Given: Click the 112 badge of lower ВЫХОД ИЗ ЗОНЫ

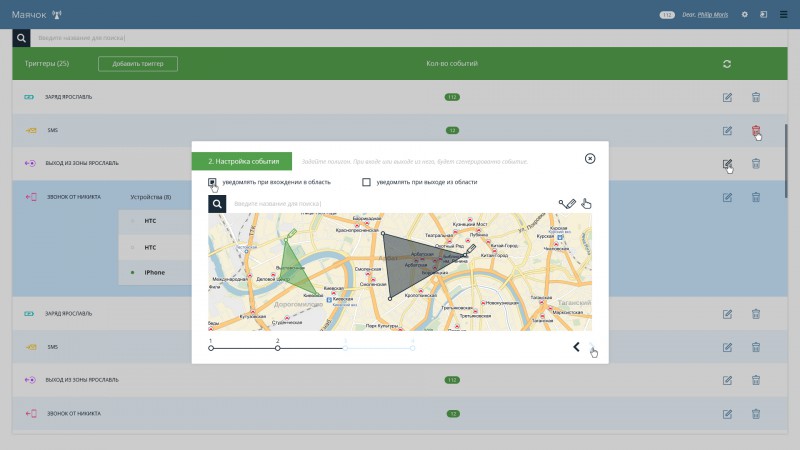Looking at the screenshot, I should point(452,380).
